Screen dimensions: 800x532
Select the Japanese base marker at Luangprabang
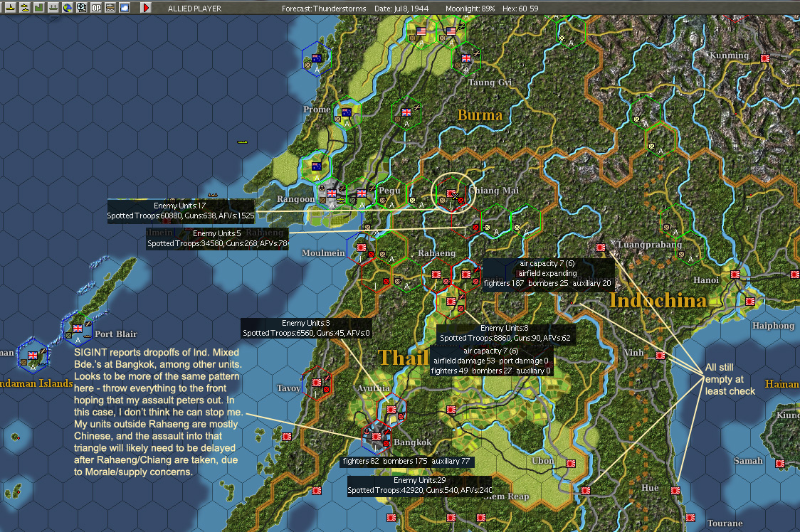[601, 248]
